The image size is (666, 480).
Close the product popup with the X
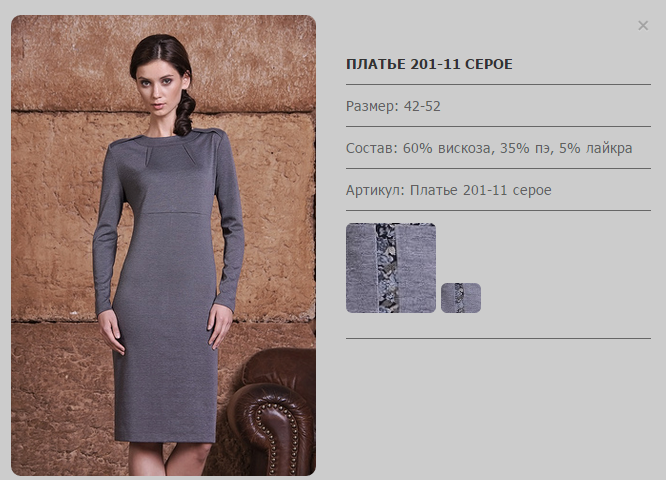pyautogui.click(x=643, y=25)
